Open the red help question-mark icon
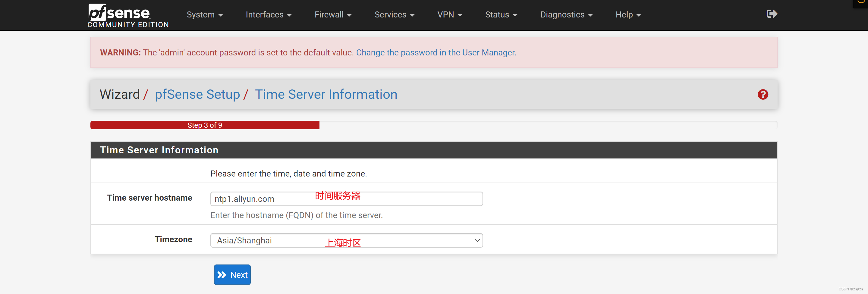This screenshot has height=294, width=868. (x=763, y=95)
